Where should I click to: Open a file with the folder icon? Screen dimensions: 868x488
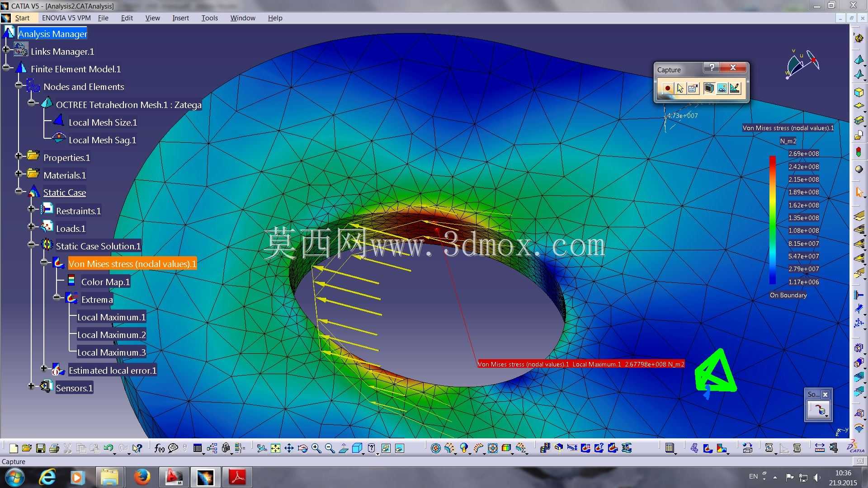(27, 448)
